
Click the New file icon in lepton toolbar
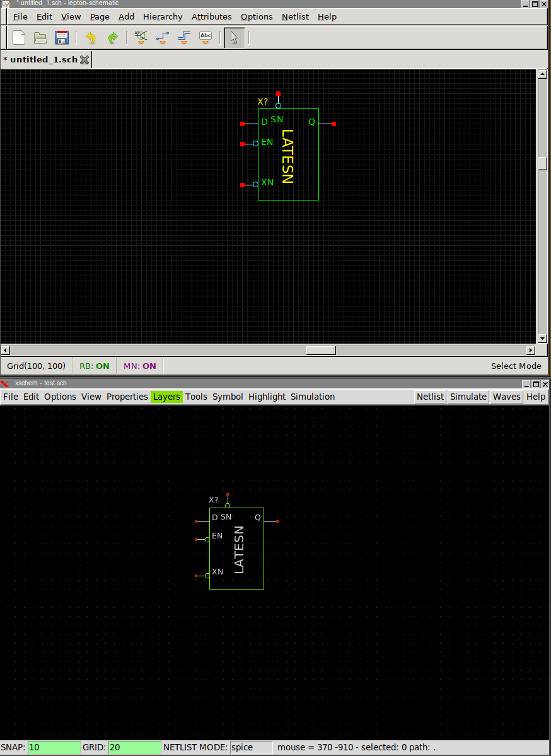point(19,38)
